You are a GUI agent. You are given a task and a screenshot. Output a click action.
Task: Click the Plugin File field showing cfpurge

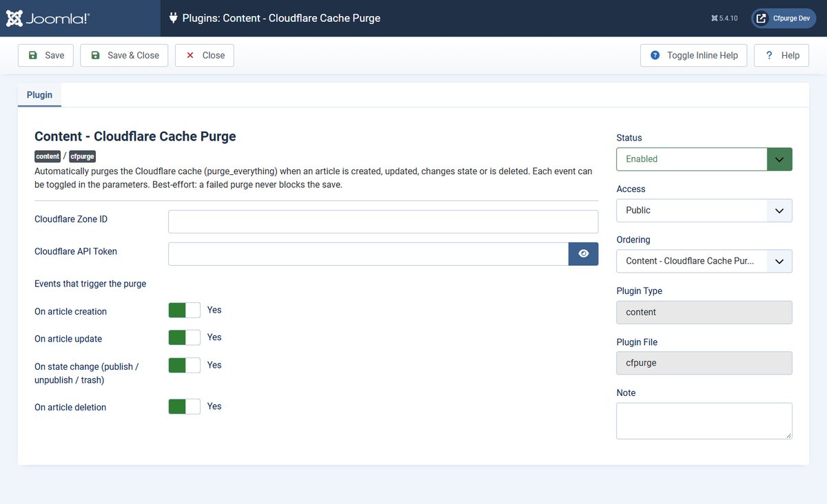tap(704, 363)
